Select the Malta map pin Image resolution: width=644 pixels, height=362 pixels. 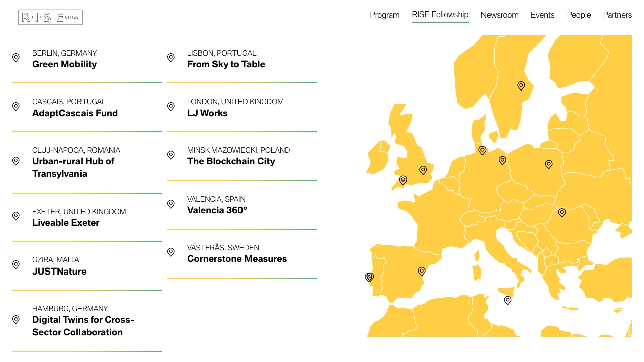[508, 300]
